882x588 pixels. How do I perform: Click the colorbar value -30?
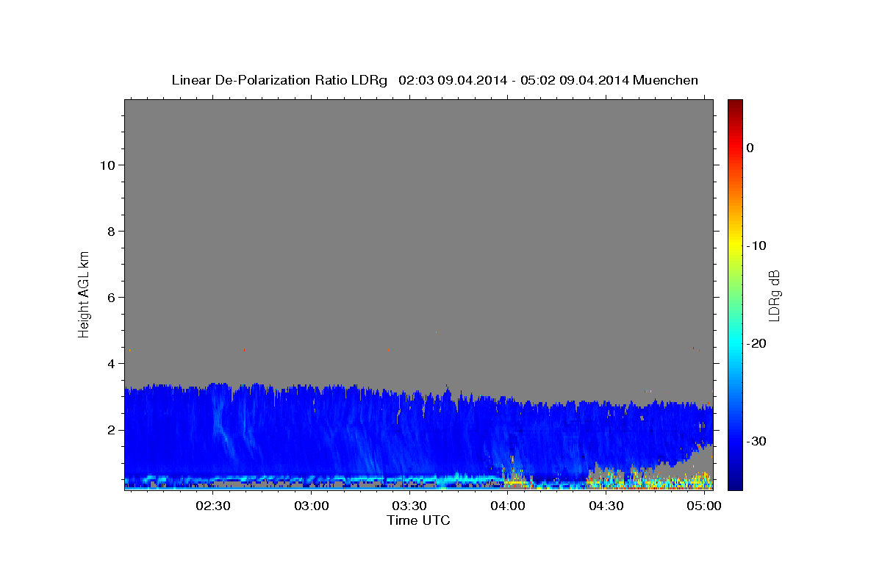(x=757, y=441)
